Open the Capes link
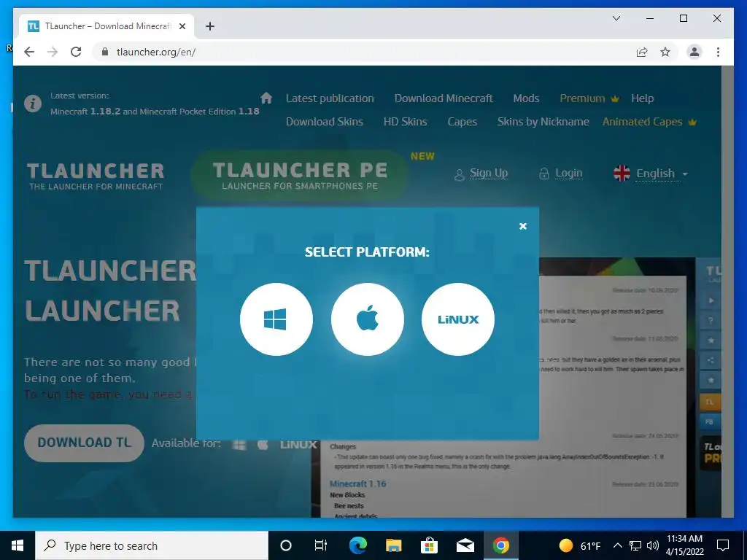Image resolution: width=747 pixels, height=560 pixels. (x=462, y=122)
